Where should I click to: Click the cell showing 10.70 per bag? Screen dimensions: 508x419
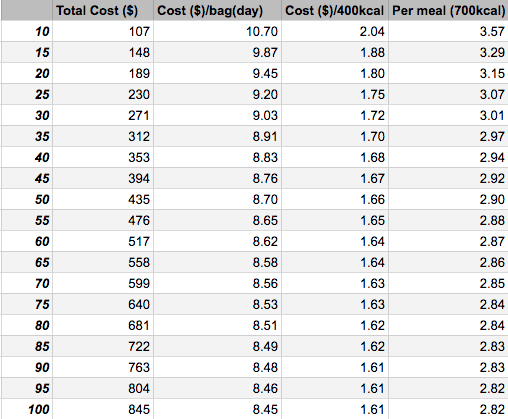217,31
